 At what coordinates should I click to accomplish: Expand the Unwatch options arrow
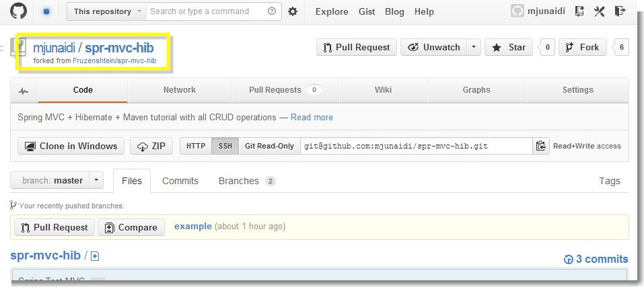[474, 47]
